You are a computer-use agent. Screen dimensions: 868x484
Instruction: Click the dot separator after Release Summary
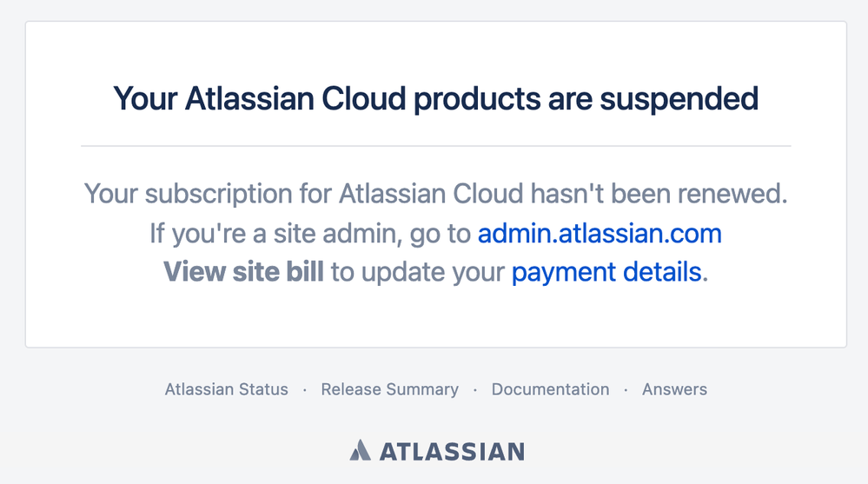point(475,390)
